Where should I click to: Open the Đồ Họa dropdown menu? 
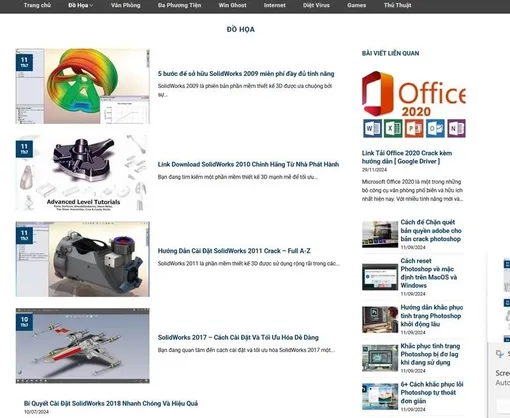tap(80, 5)
